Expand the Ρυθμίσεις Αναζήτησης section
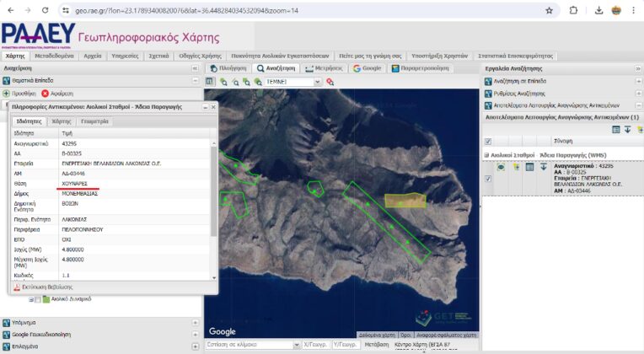 [x=638, y=94]
